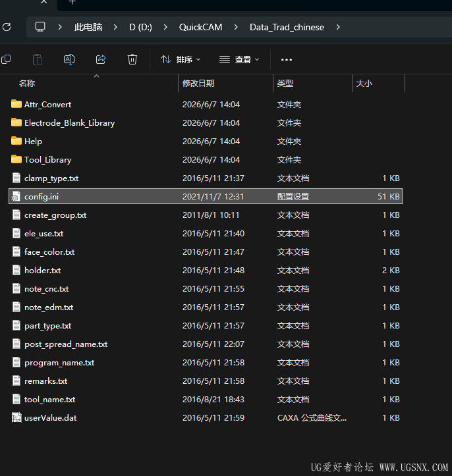Click Data_Trad_chinese in the breadcrumb
Image resolution: width=452 pixels, height=476 pixels.
tap(287, 27)
